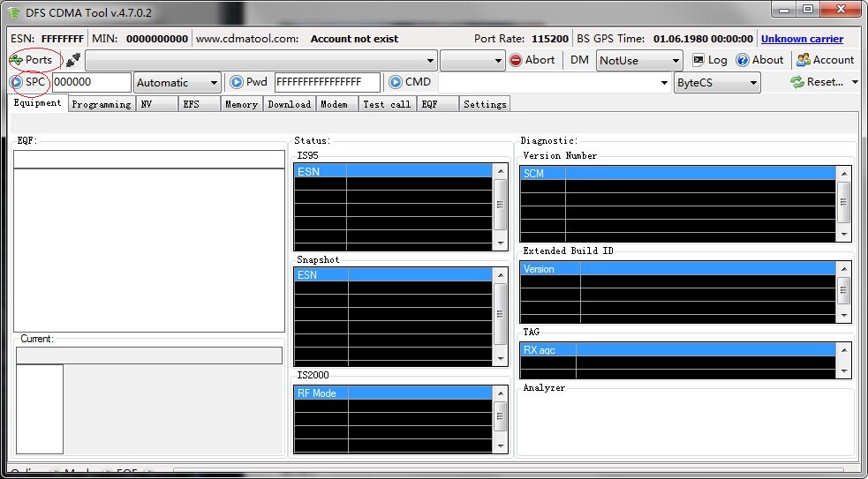Click IS95 table scroll up arrow
The width and height of the screenshot is (868, 479).
tap(501, 171)
